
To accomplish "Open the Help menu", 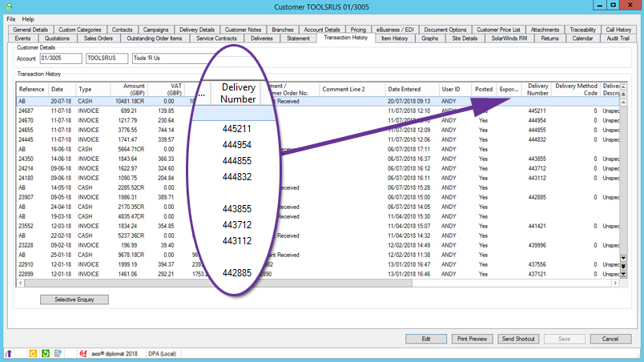I will pyautogui.click(x=28, y=19).
